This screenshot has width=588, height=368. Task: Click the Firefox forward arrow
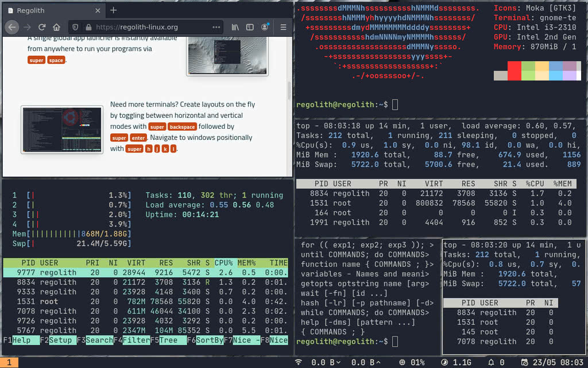[27, 27]
